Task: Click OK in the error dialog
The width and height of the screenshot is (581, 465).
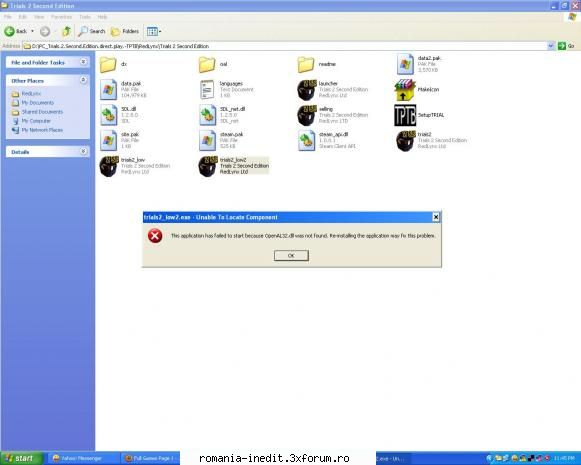Action: point(291,255)
